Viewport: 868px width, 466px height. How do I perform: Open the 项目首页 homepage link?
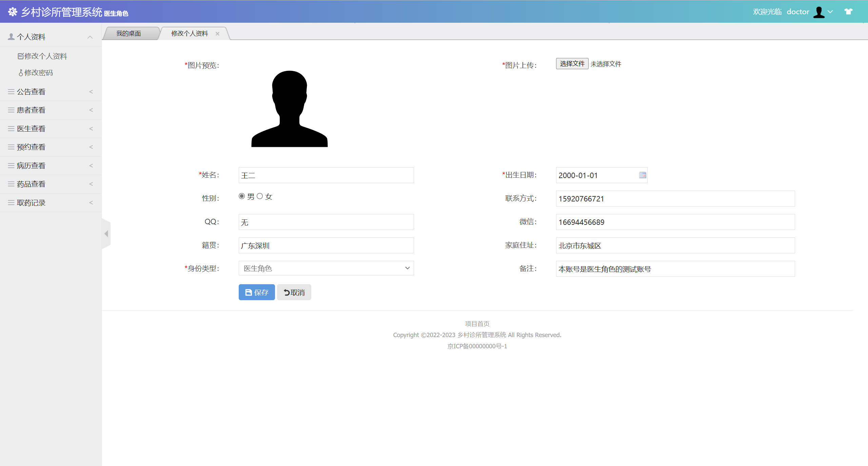coord(477,323)
